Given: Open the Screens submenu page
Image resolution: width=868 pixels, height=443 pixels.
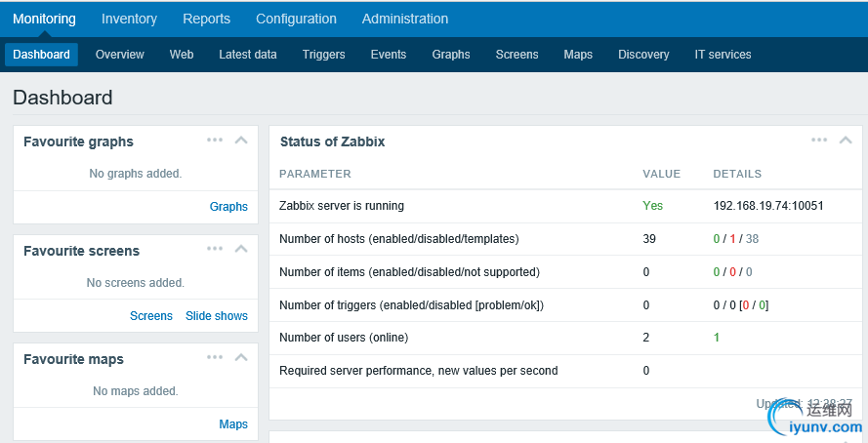Looking at the screenshot, I should pos(517,55).
